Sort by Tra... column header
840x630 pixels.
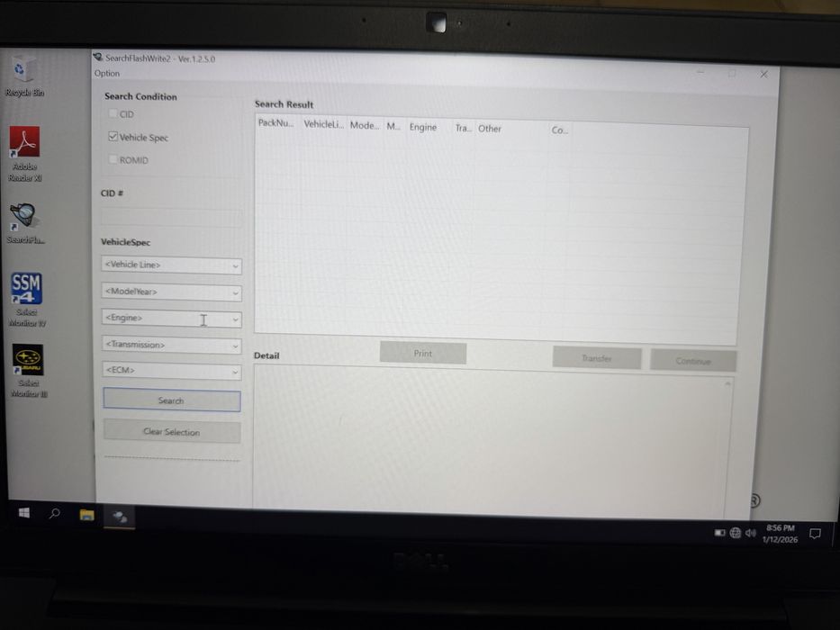[463, 129]
